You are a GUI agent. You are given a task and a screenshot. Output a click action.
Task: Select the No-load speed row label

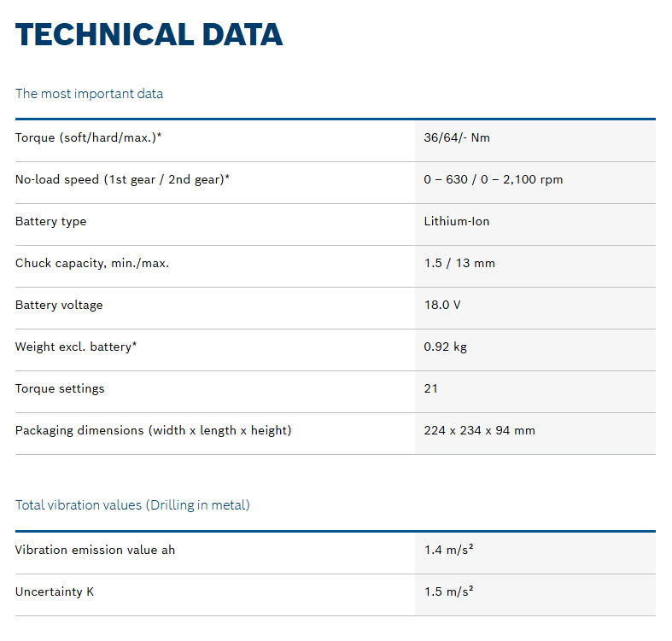coord(122,179)
